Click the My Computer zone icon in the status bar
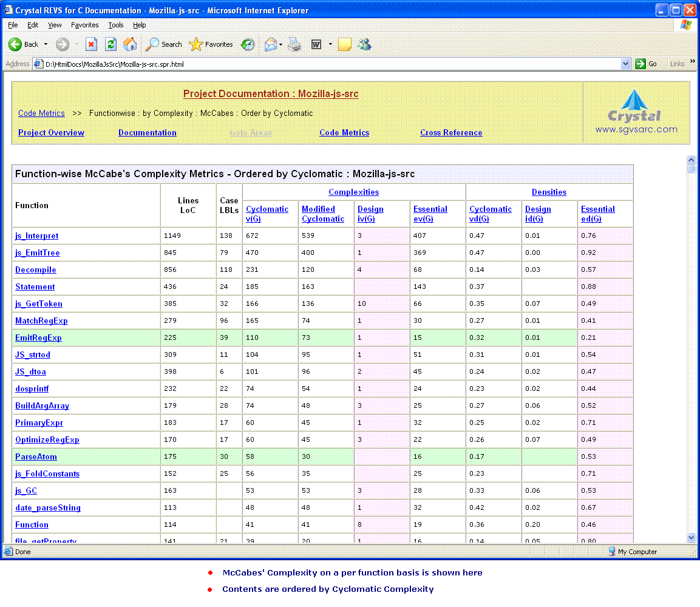This screenshot has width=700, height=607. pos(611,552)
